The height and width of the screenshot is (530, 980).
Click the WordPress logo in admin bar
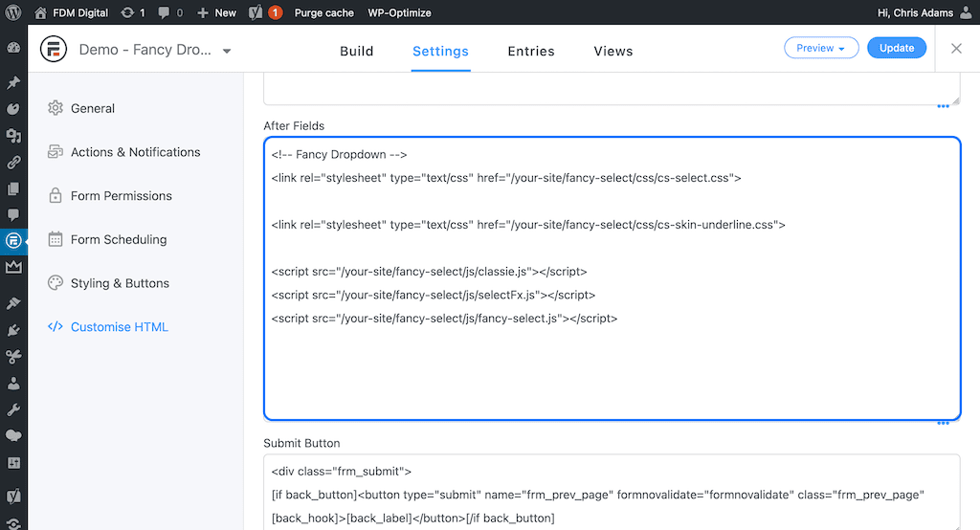[x=13, y=12]
